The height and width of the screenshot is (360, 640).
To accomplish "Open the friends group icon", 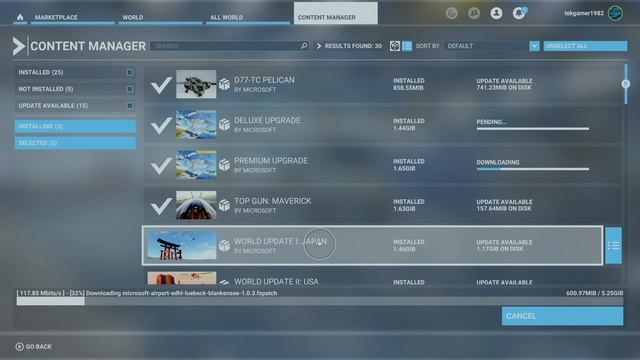I will tap(474, 13).
